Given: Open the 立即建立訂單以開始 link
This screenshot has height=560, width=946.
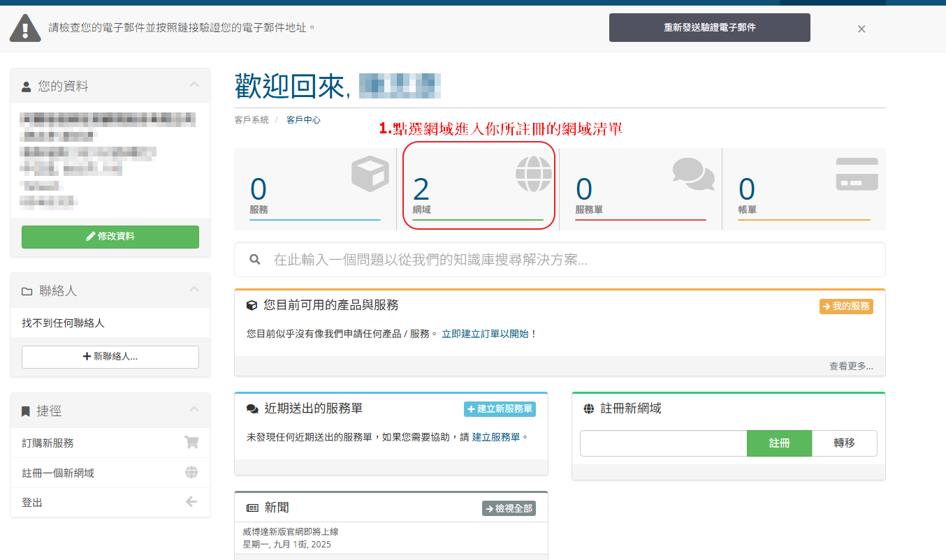Looking at the screenshot, I should coord(489,334).
